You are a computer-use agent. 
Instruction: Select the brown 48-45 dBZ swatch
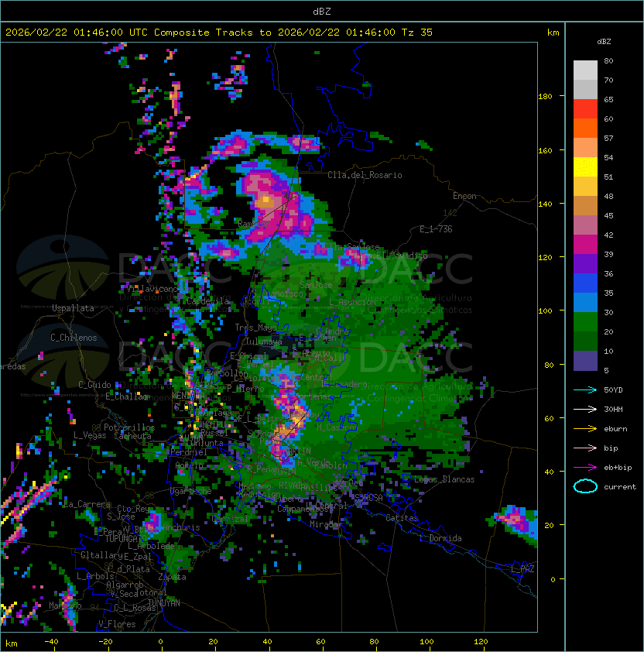tap(585, 205)
